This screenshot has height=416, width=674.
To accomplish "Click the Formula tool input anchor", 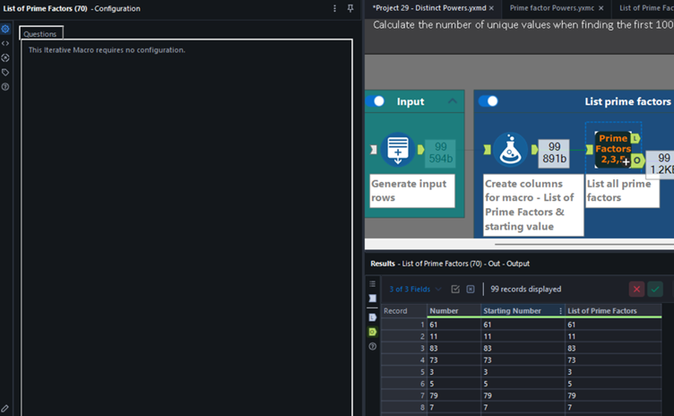I will click(487, 150).
